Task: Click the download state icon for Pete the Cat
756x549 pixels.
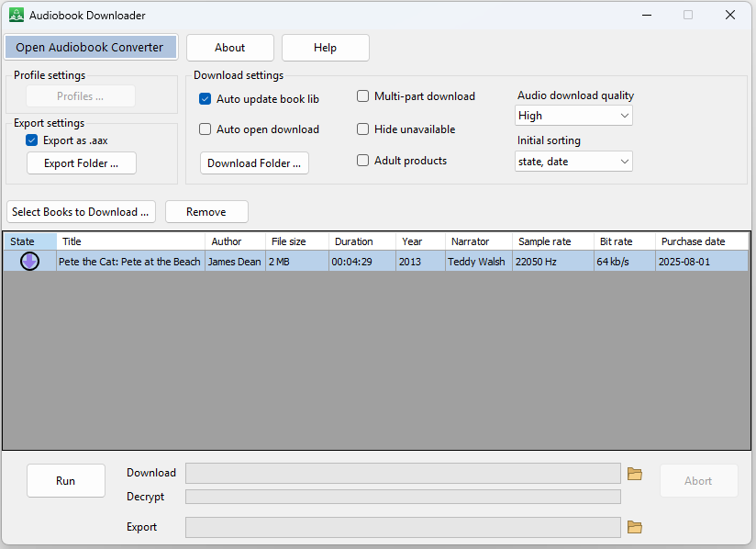Action: click(x=29, y=262)
